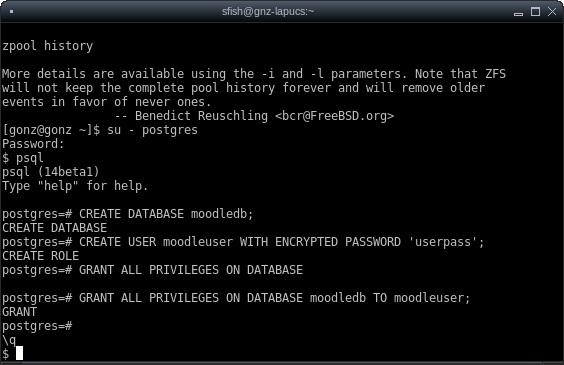Click the 'CREATE ROLE' output line
Viewport: 564px width, 365px height.
(x=40, y=256)
